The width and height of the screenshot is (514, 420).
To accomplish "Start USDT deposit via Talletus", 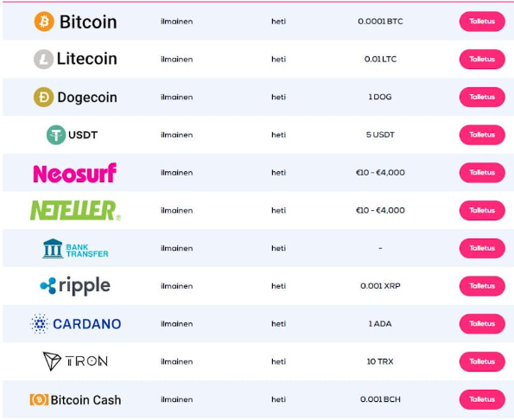I will pyautogui.click(x=482, y=135).
